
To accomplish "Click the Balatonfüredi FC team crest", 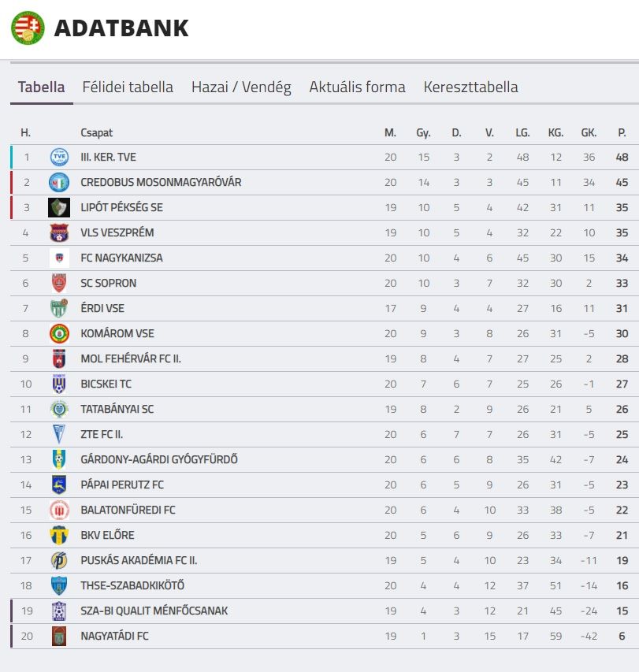I will (59, 510).
